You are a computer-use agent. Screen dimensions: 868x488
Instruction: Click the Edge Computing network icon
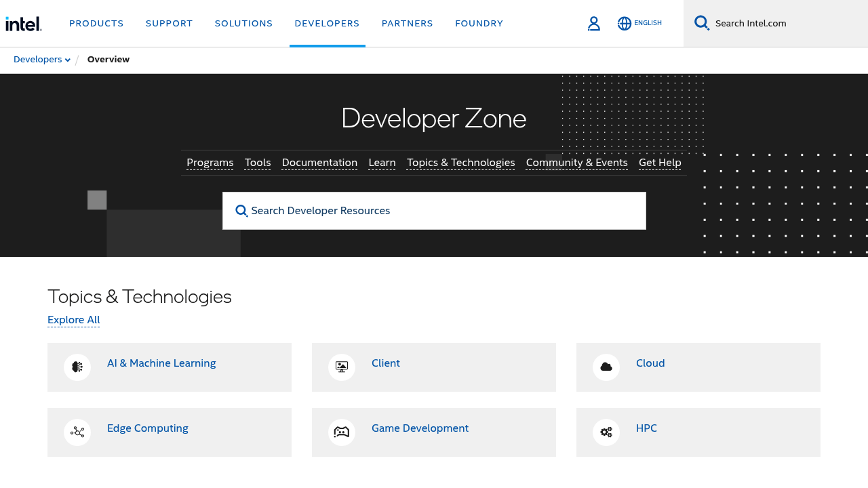coord(77,432)
